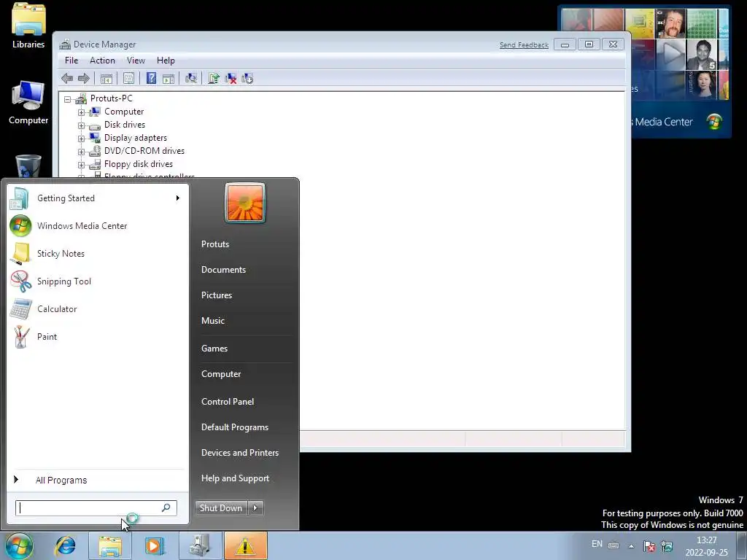747x560 pixels.
Task: Click the Uninstall device icon with red X
Action: (x=231, y=78)
